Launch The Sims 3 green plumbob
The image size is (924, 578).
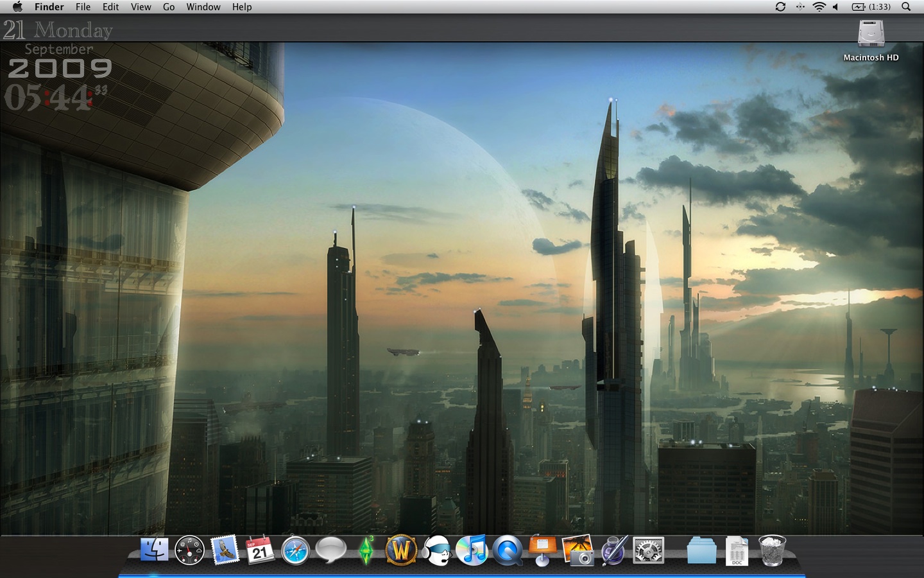click(x=366, y=550)
